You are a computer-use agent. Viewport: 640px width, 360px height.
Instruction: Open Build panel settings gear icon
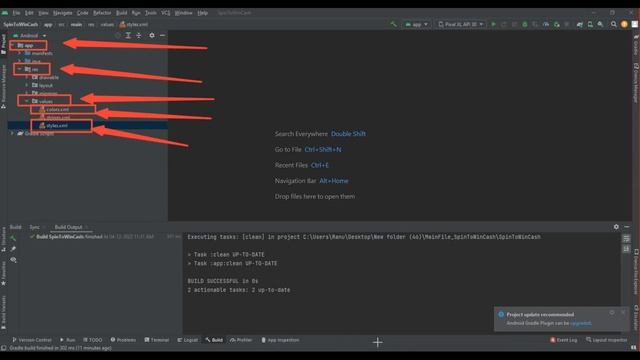[616, 227]
